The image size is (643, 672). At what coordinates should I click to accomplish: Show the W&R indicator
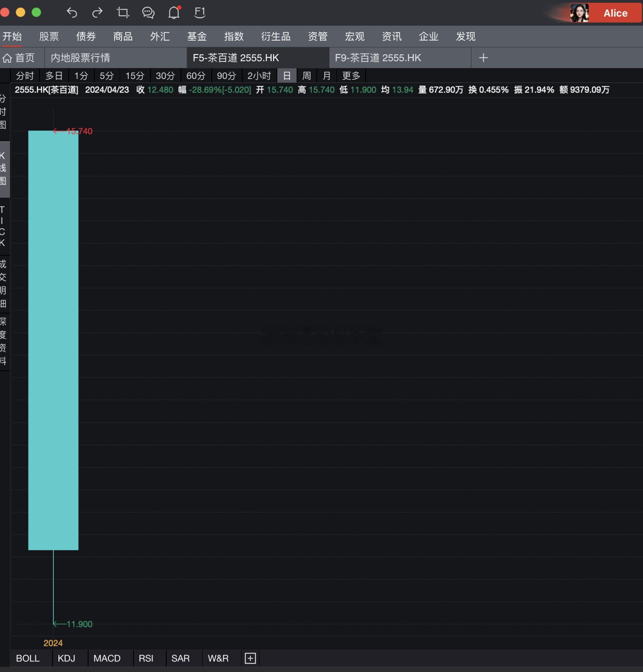point(218,658)
